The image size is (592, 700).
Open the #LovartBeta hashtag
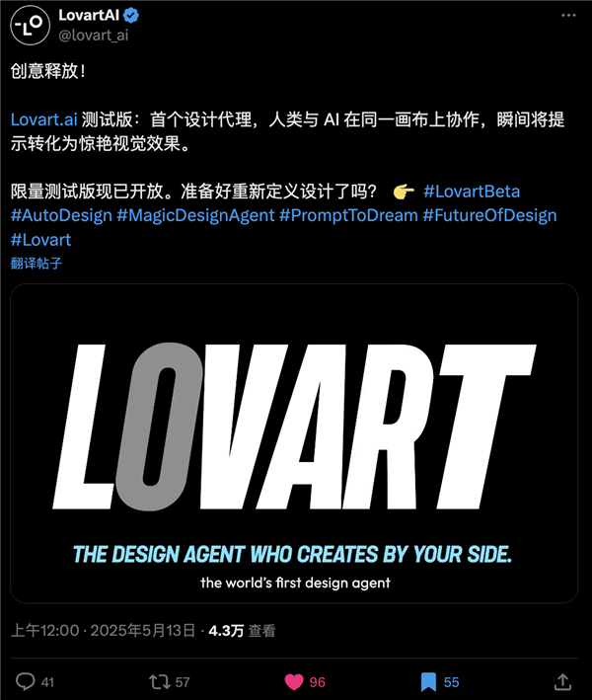(472, 192)
